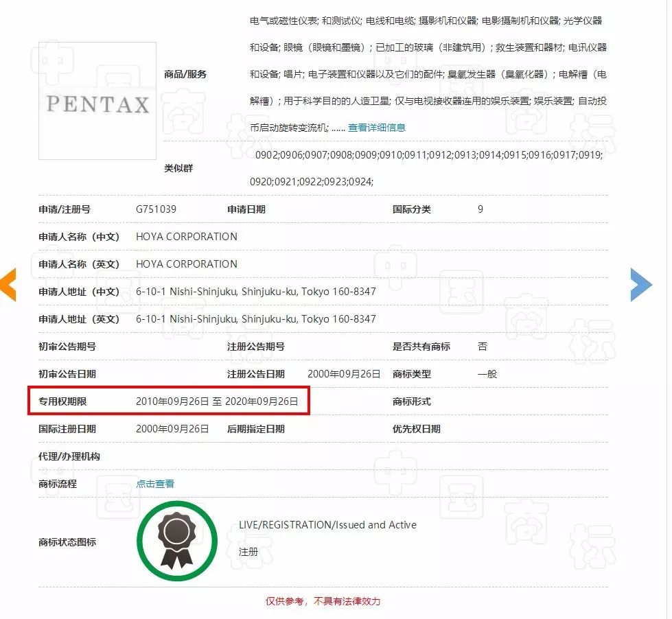The height and width of the screenshot is (619, 672).
Task: Select international classification value 9
Action: pyautogui.click(x=480, y=209)
